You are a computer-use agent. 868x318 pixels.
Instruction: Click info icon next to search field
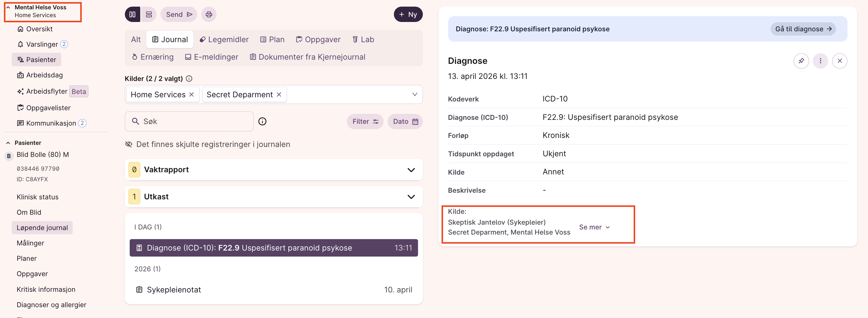262,121
